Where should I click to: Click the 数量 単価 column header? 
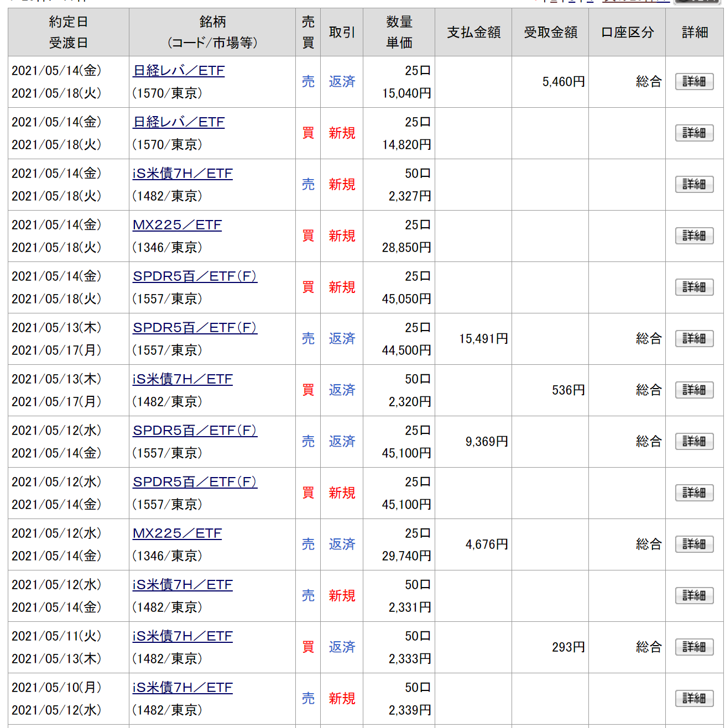[x=399, y=32]
